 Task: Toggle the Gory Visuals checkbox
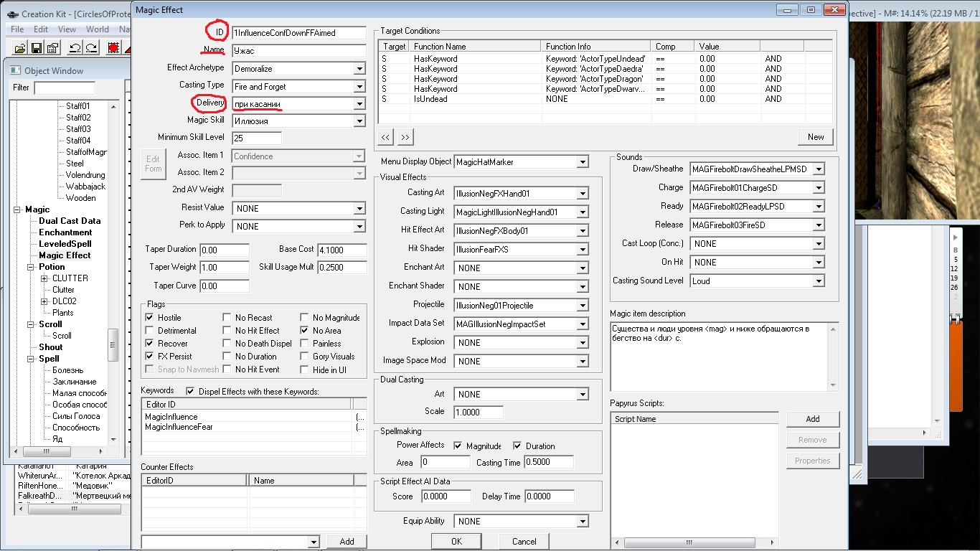coord(304,357)
